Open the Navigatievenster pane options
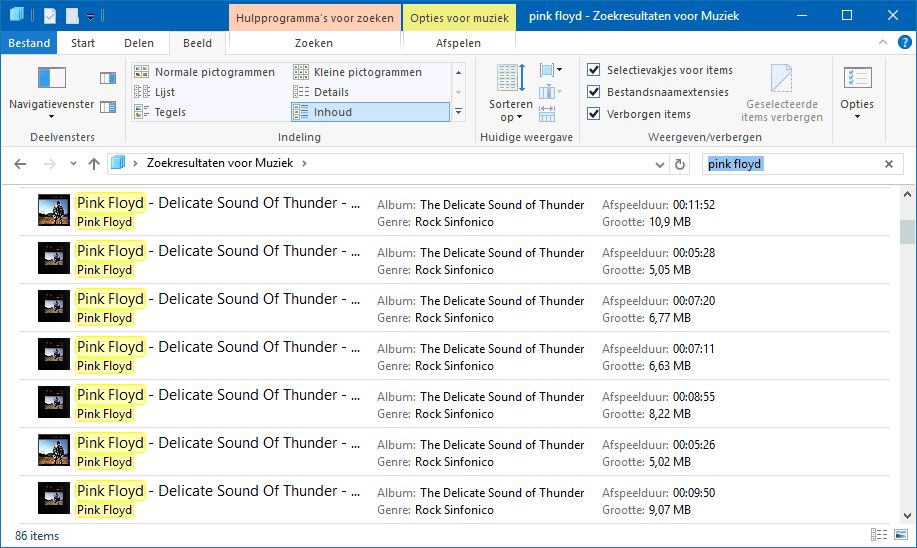Screen dimensions: 917x548 pyautogui.click(x=51, y=92)
